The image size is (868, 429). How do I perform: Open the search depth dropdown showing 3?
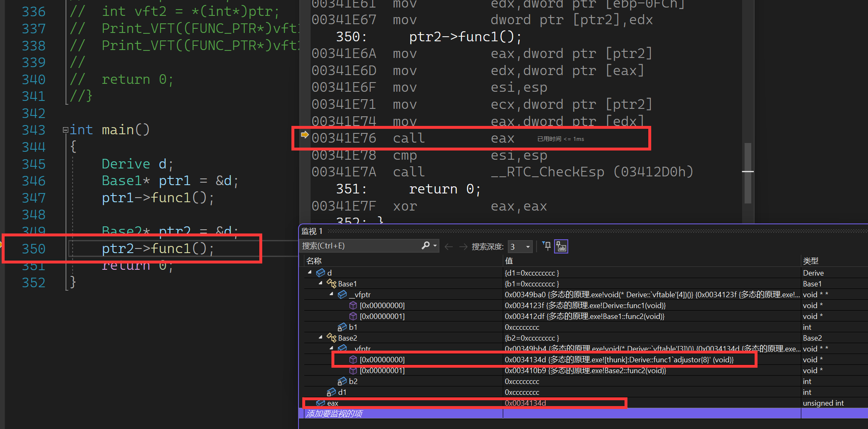point(520,247)
